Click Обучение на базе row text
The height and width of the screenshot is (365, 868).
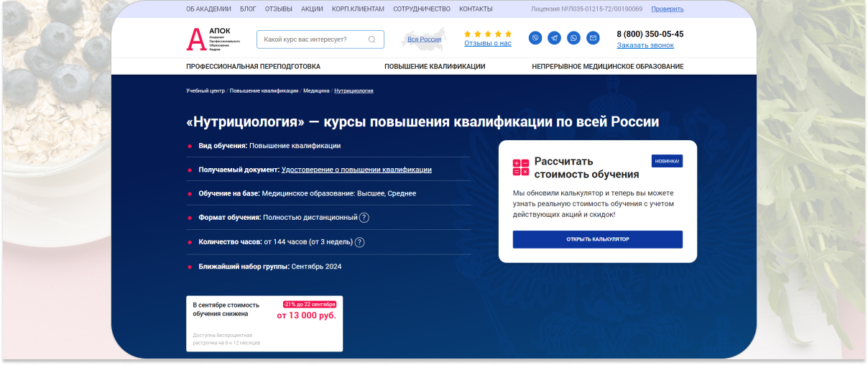pyautogui.click(x=308, y=193)
